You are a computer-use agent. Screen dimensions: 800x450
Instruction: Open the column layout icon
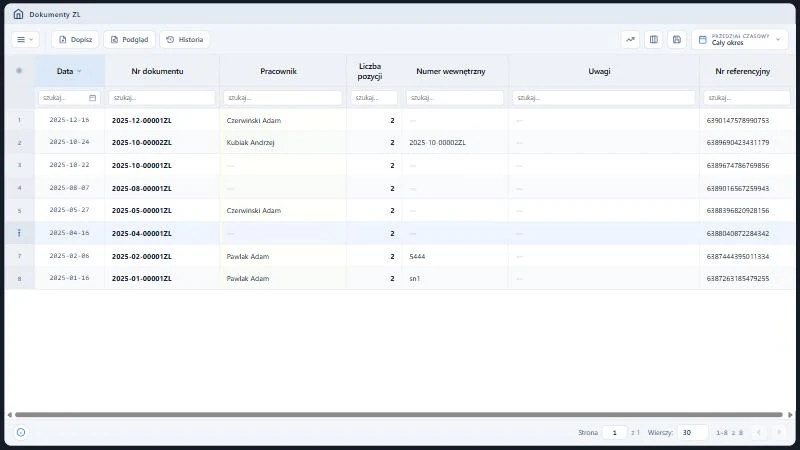pyautogui.click(x=654, y=39)
